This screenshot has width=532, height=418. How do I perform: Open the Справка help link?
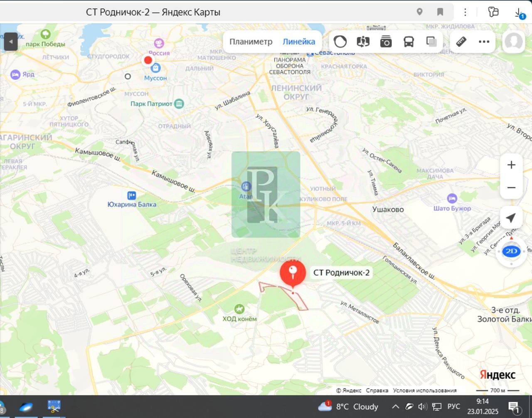click(x=377, y=391)
